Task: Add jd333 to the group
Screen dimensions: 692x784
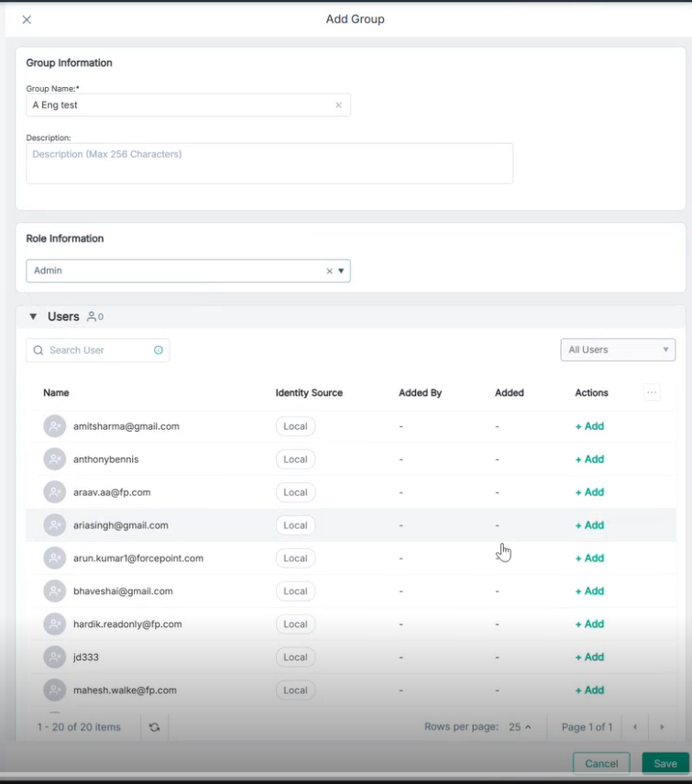Action: [589, 657]
